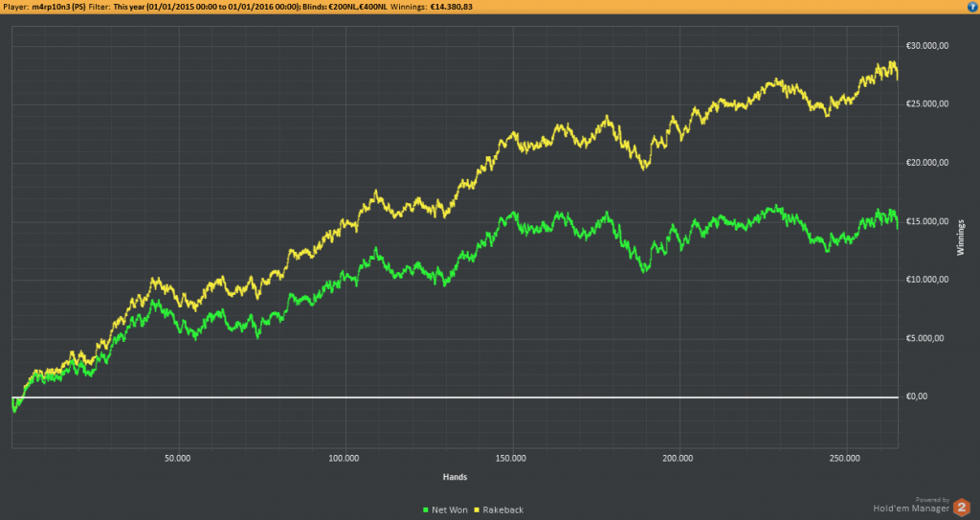Image resolution: width=980 pixels, height=520 pixels.
Task: Click the €30.000,00 y-axis label
Action: [927, 46]
